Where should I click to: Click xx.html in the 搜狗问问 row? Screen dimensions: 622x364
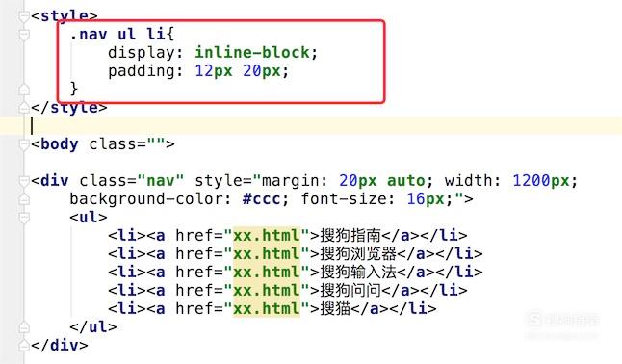pyautogui.click(x=267, y=290)
